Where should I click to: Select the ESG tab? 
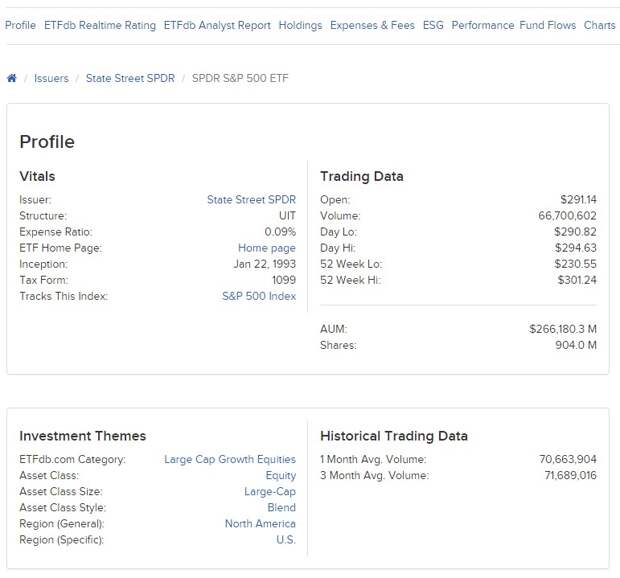433,25
